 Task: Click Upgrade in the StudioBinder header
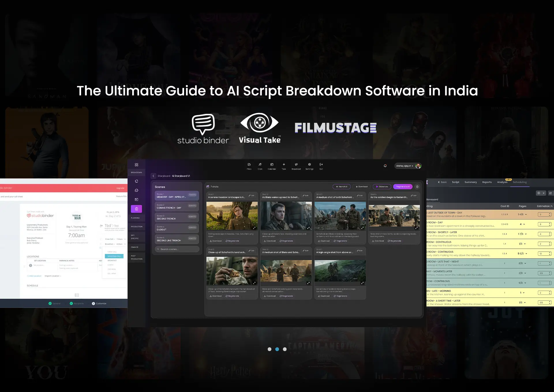[x=120, y=188]
